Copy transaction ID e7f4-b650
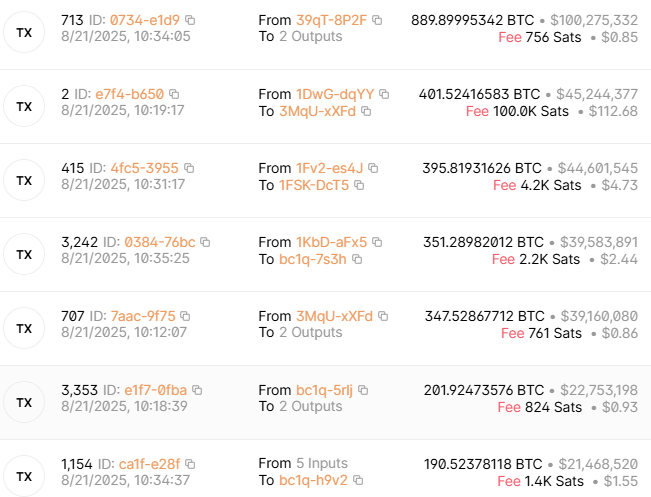 point(174,94)
